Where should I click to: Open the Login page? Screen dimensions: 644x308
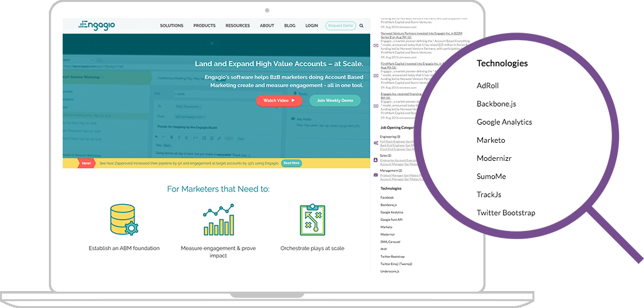312,26
